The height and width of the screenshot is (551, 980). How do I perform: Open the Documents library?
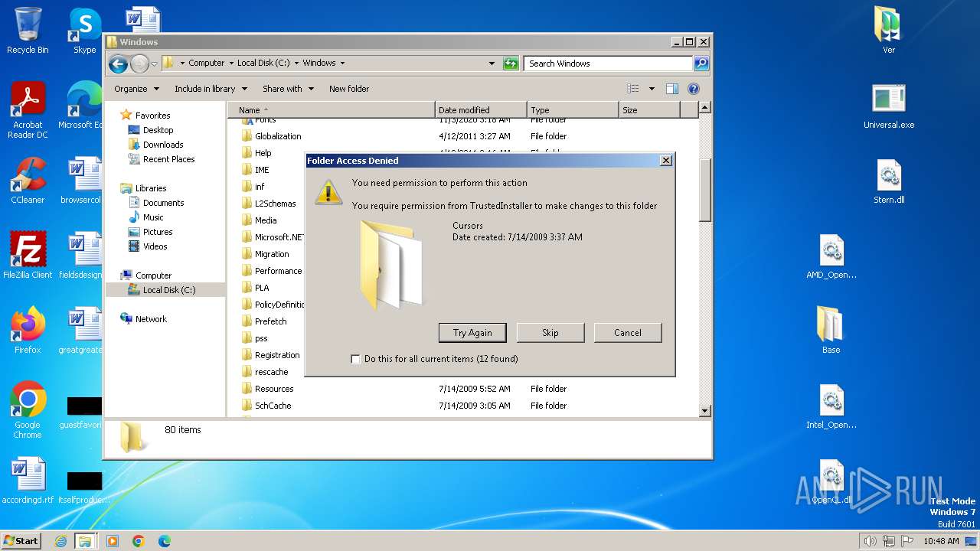tap(163, 203)
